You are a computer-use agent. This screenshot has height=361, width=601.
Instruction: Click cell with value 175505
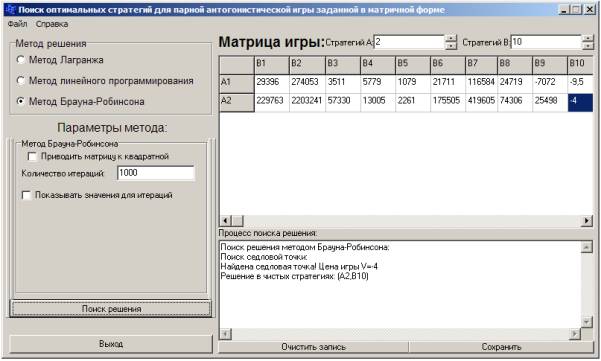pyautogui.click(x=448, y=103)
